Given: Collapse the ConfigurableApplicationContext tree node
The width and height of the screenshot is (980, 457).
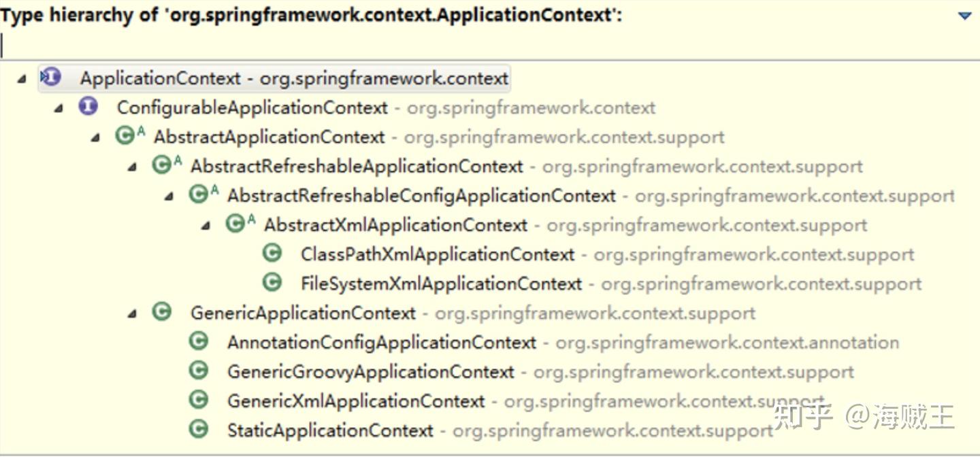Looking at the screenshot, I should point(59,108).
